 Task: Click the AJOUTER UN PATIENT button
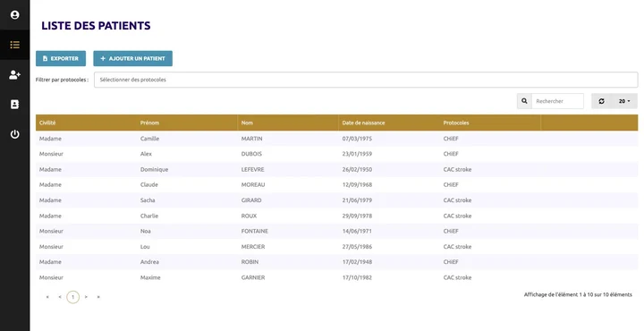pos(132,58)
